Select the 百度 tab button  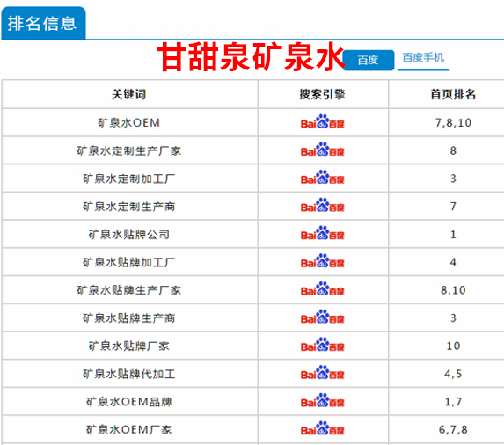pos(369,60)
